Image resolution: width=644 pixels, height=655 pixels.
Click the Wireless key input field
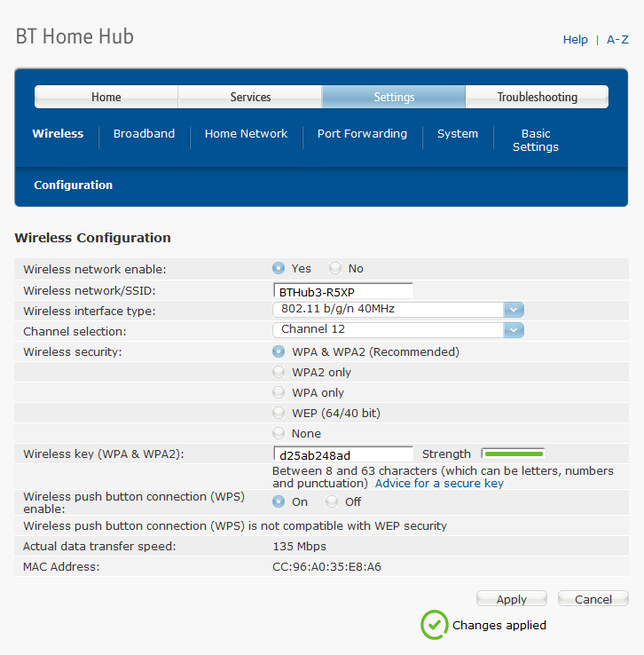[x=343, y=454]
